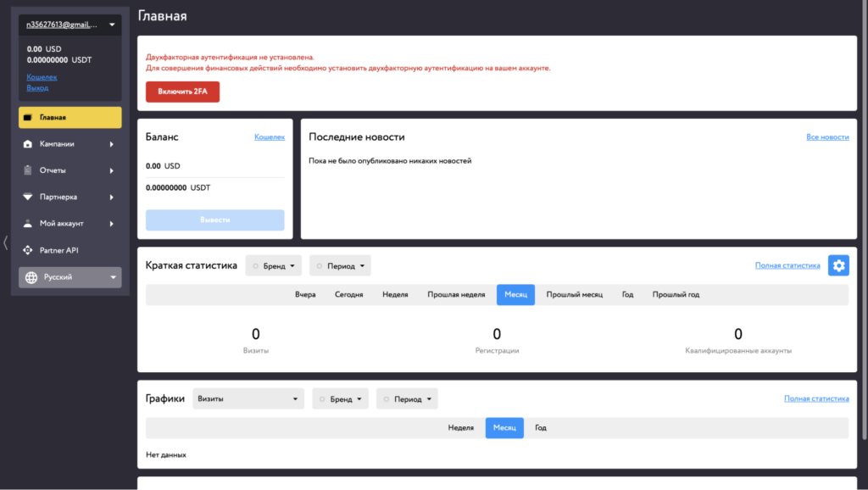Click the Квалифицированные аккаунты label
Image resolution: width=868 pixels, height=490 pixels.
tap(738, 350)
